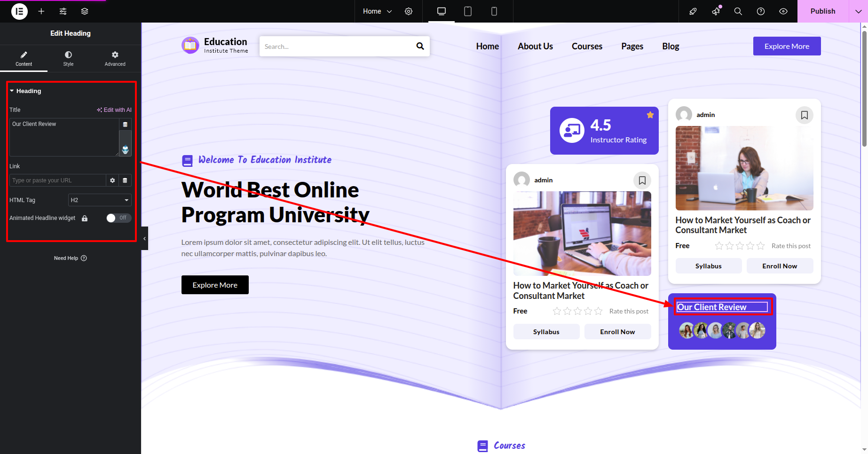This screenshot has height=454, width=868.
Task: Click the Education Institute logo
Action: pyautogui.click(x=214, y=46)
